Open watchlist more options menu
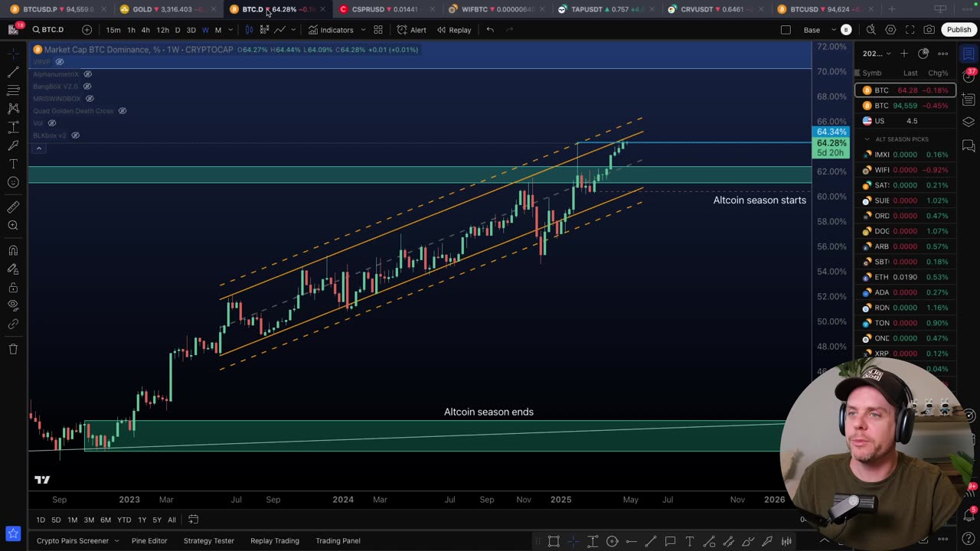Image resolution: width=980 pixels, height=551 pixels. pyautogui.click(x=942, y=54)
